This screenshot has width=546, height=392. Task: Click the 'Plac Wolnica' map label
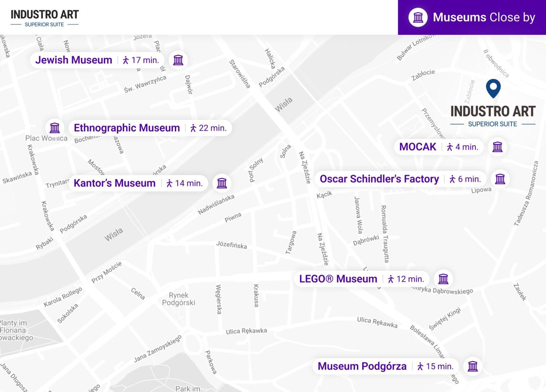pyautogui.click(x=46, y=138)
